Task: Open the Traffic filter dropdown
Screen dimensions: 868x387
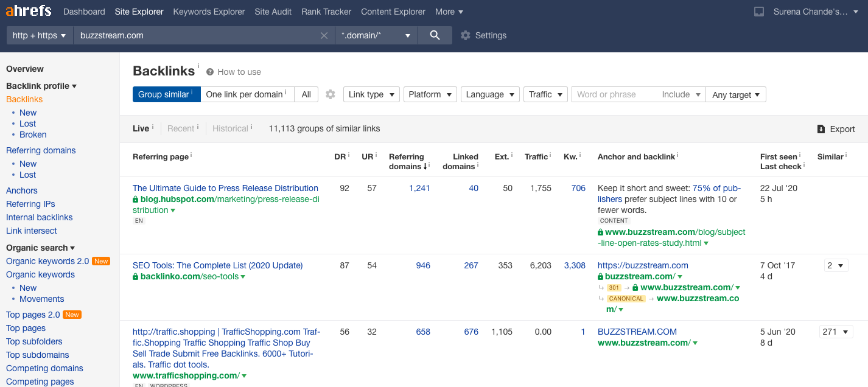Action: coord(545,94)
